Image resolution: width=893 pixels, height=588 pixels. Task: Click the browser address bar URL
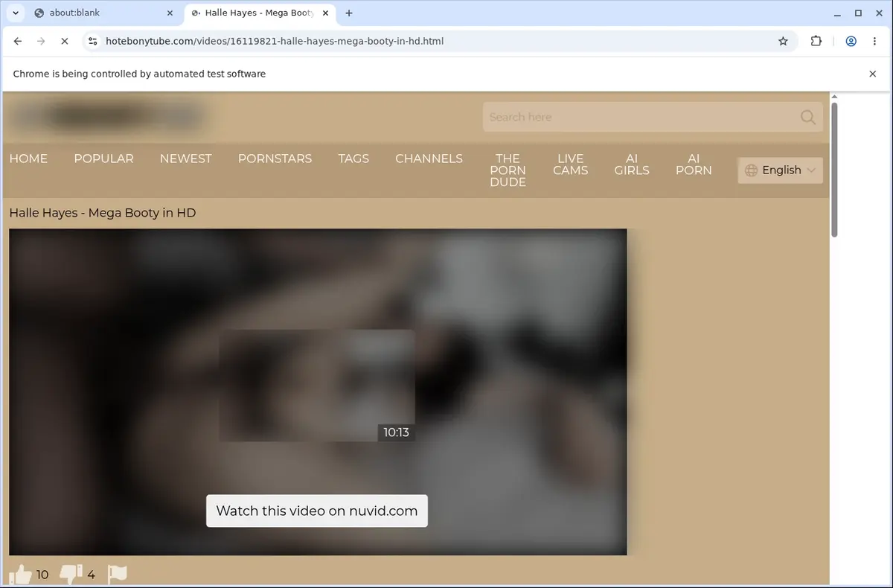coord(275,42)
